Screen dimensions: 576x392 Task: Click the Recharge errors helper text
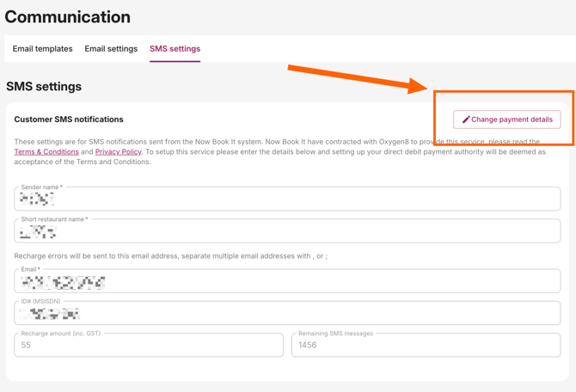pos(170,256)
